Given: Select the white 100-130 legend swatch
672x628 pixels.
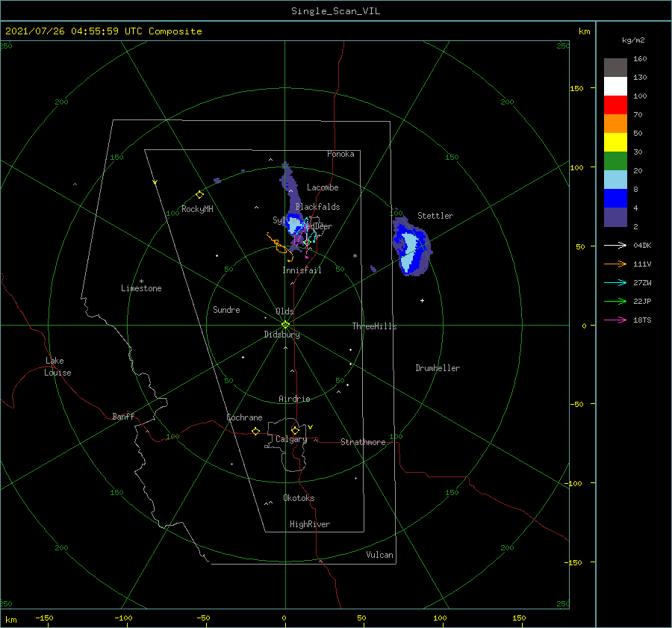Looking at the screenshot, I should (615, 87).
